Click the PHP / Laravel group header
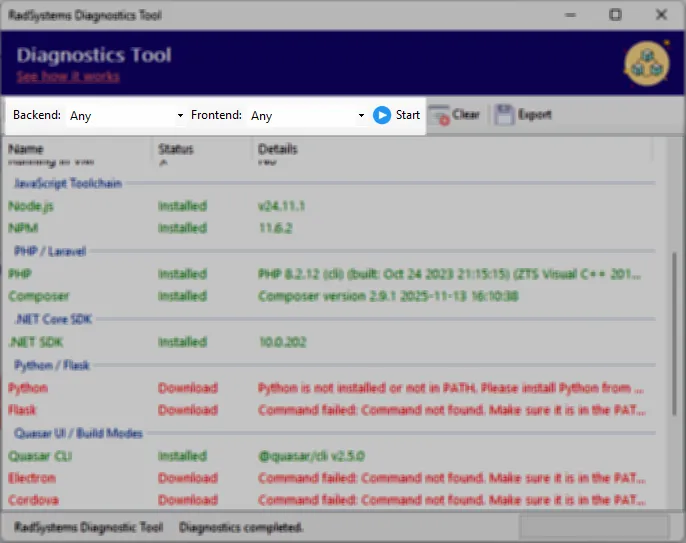The image size is (686, 543). pos(50,251)
